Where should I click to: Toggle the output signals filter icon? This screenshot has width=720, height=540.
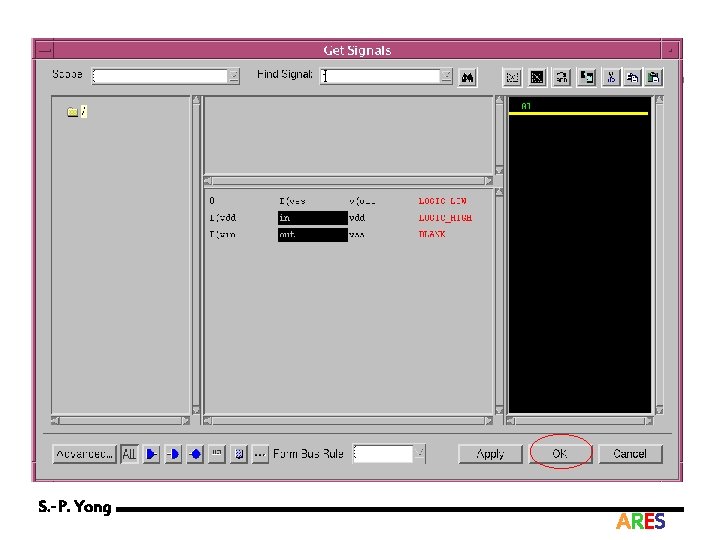173,454
